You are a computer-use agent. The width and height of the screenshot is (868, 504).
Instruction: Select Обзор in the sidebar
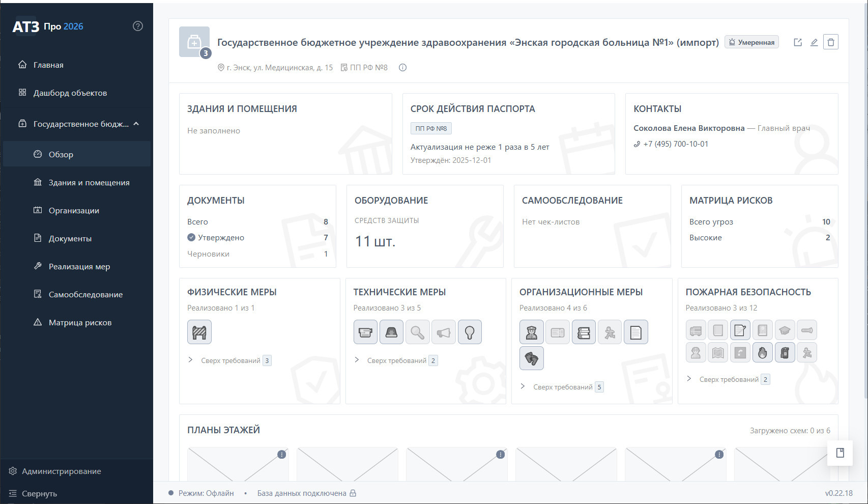76,154
